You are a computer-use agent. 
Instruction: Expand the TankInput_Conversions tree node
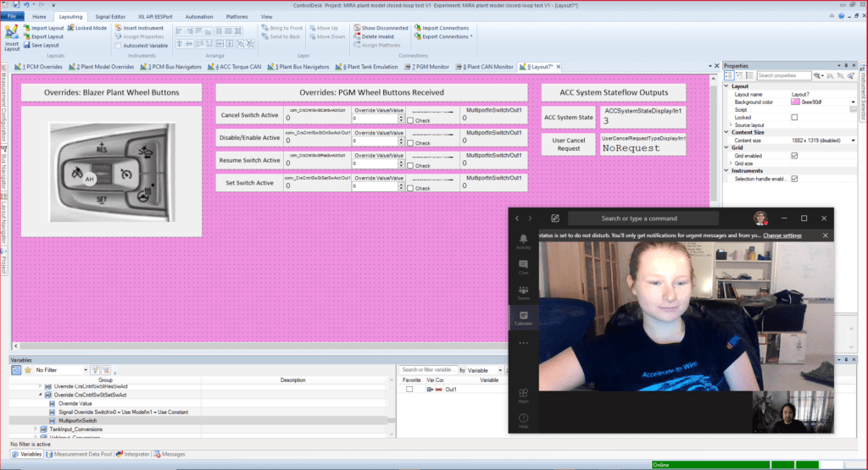[36, 429]
